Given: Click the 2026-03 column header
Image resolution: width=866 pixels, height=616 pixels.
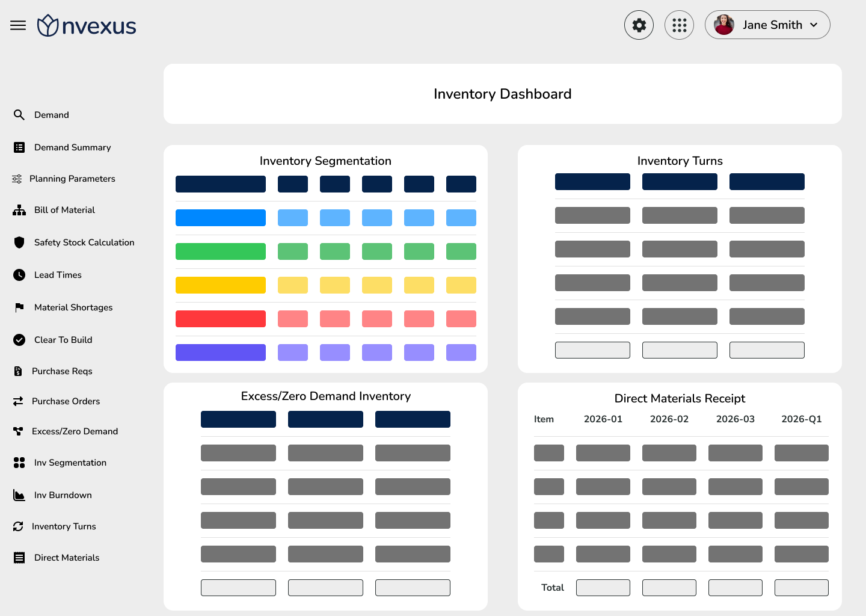Looking at the screenshot, I should click(735, 419).
